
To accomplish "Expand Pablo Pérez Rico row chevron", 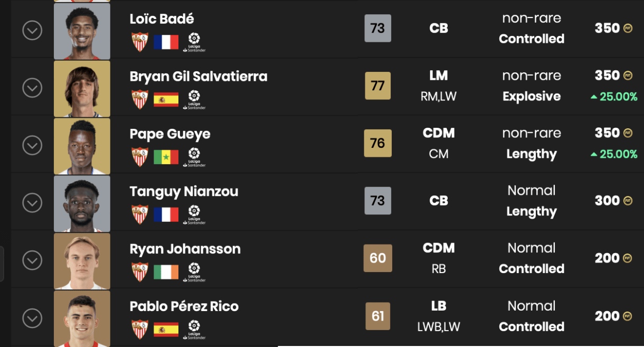I will click(32, 318).
